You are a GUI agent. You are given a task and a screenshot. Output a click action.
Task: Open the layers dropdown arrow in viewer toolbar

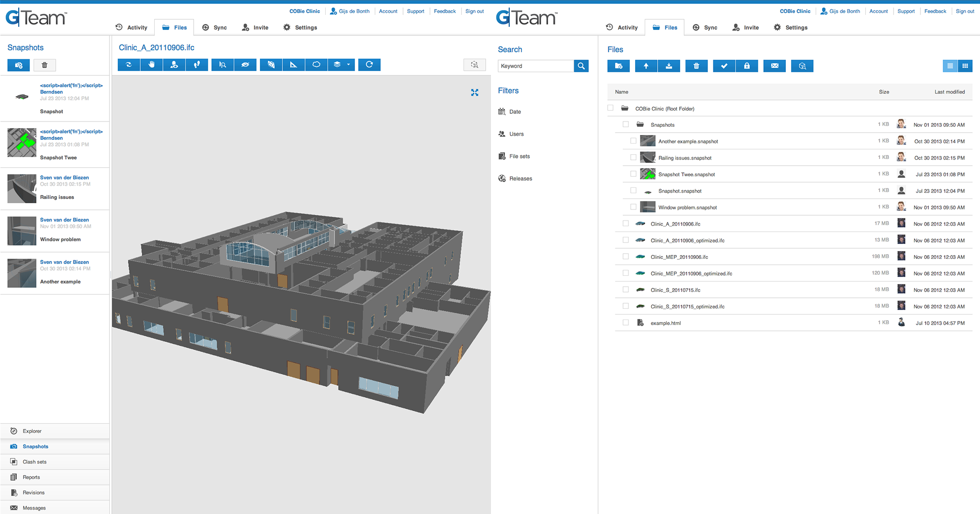pyautogui.click(x=348, y=65)
